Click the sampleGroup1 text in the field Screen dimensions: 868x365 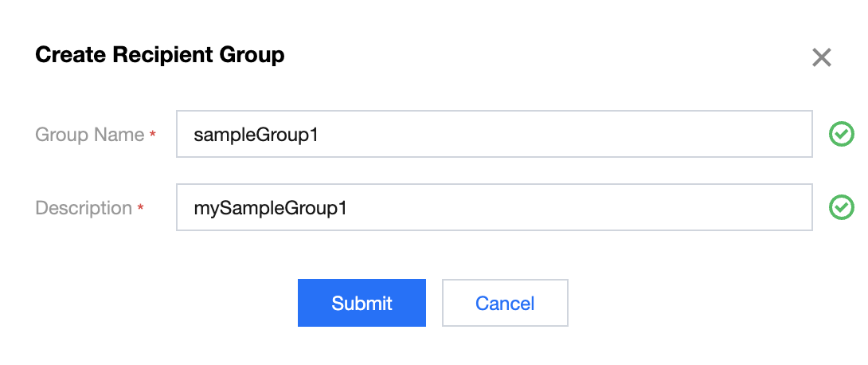[256, 135]
